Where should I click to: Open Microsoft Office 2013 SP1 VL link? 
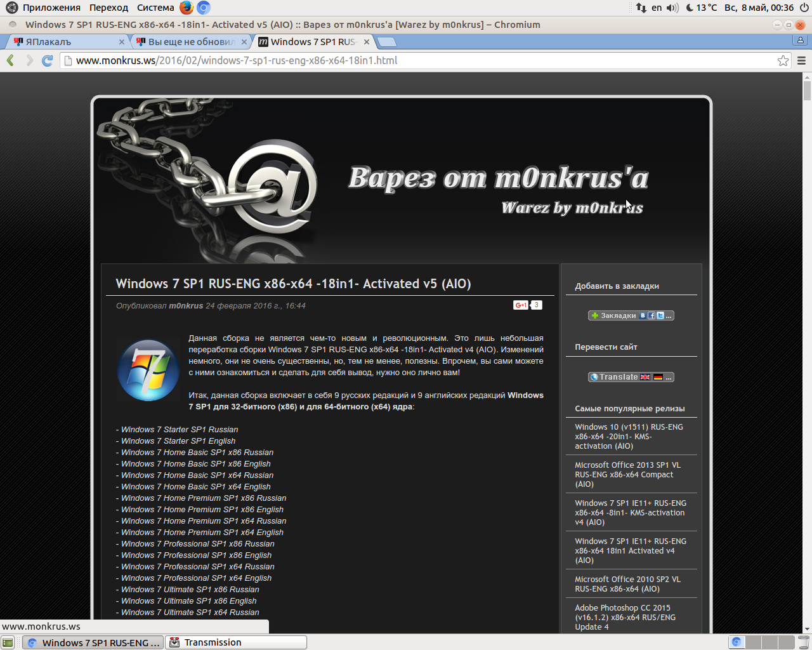pos(627,474)
